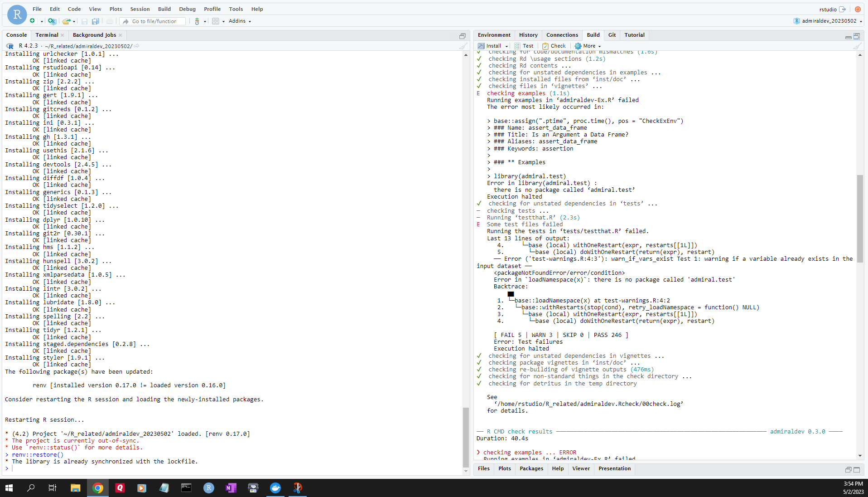Click the version control Git toolbar icon

click(x=197, y=21)
